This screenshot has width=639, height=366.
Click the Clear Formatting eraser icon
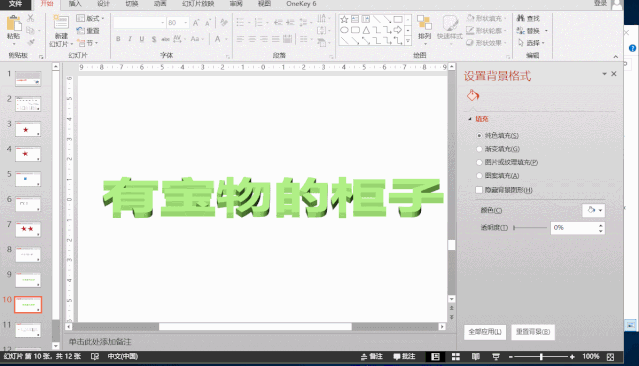point(224,22)
